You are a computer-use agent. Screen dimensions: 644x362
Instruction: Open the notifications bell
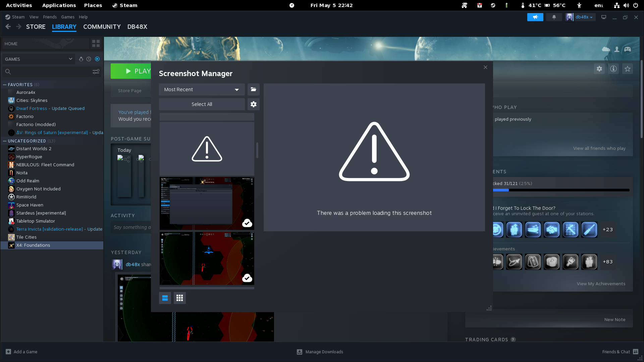pos(554,17)
